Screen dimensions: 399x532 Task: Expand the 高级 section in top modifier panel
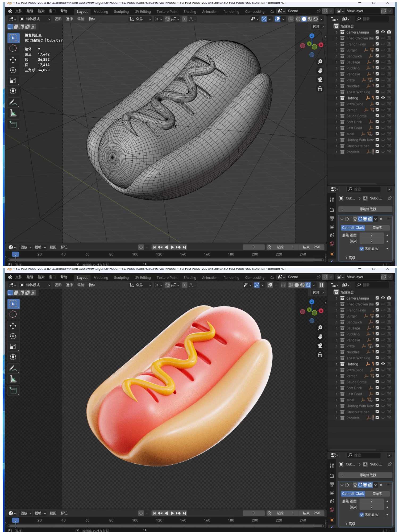(350, 258)
